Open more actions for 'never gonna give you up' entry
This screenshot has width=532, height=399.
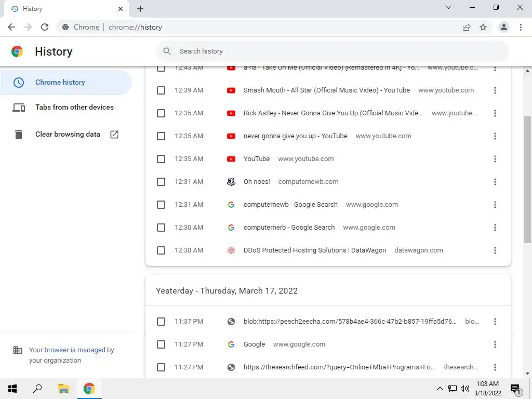coord(495,136)
